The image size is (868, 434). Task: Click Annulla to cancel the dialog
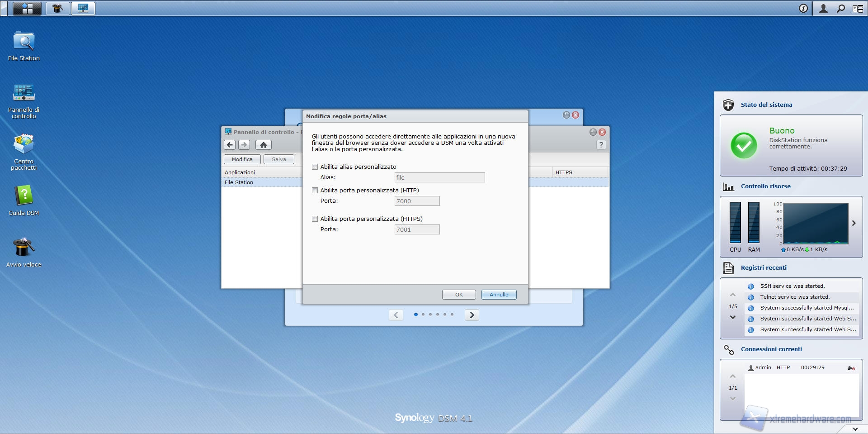[499, 295]
